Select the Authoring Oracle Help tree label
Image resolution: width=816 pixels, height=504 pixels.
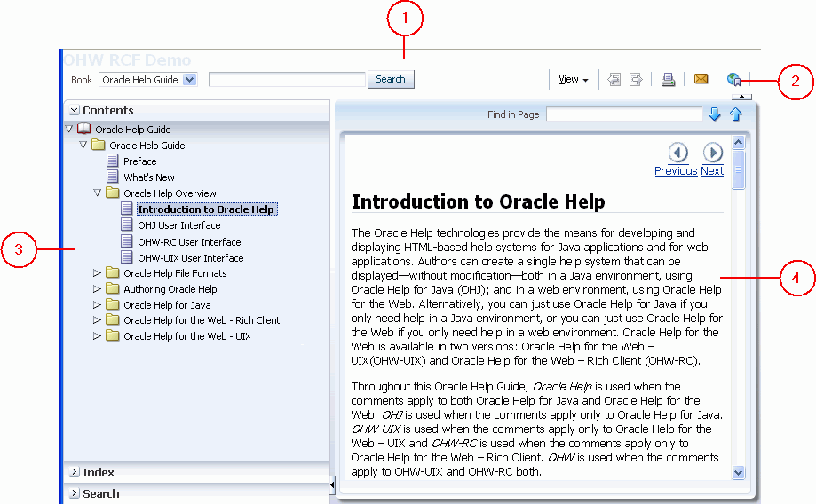(170, 289)
